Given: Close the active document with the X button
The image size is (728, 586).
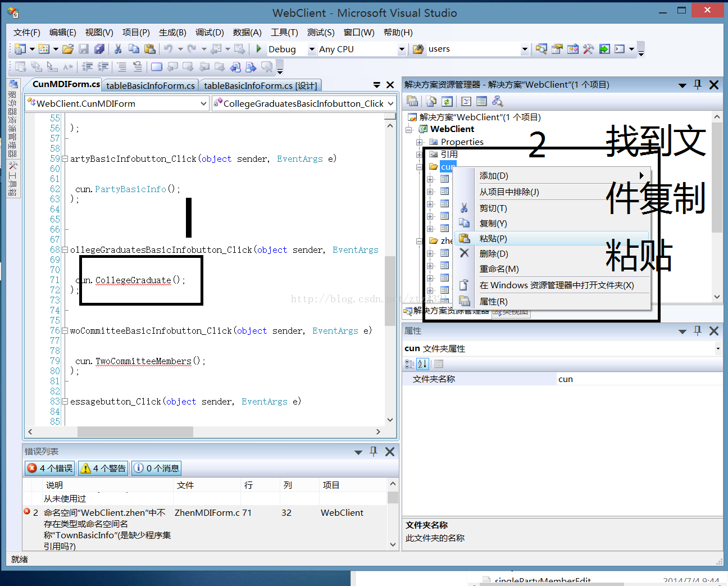Looking at the screenshot, I should pos(390,85).
